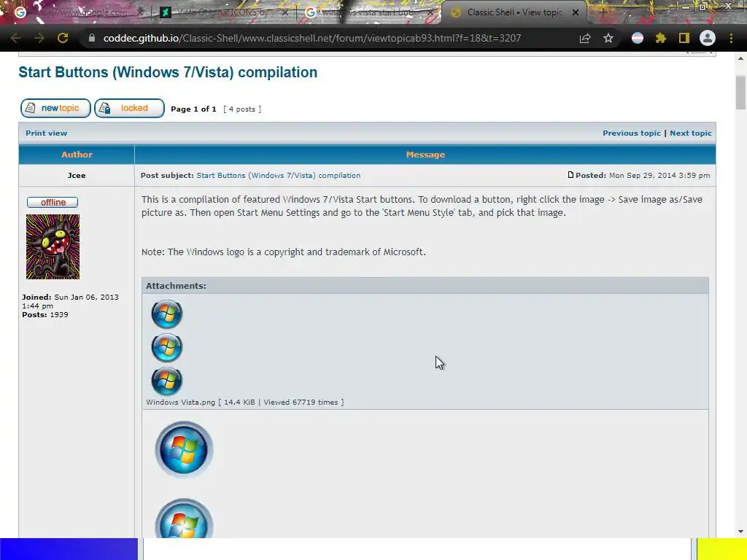This screenshot has width=747, height=560.
Task: Open Chrome's three-dot menu
Action: (731, 38)
